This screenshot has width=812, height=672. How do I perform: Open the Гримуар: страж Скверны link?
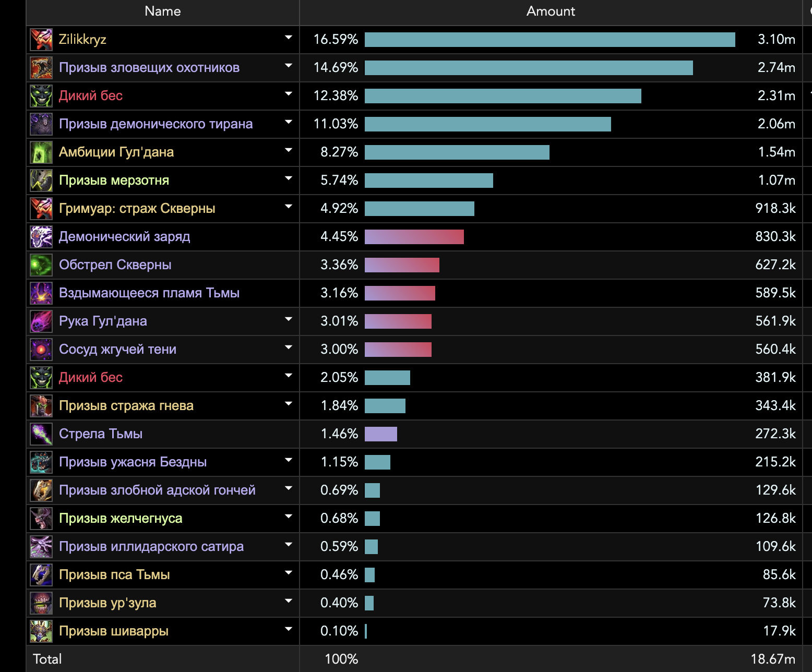(x=137, y=209)
